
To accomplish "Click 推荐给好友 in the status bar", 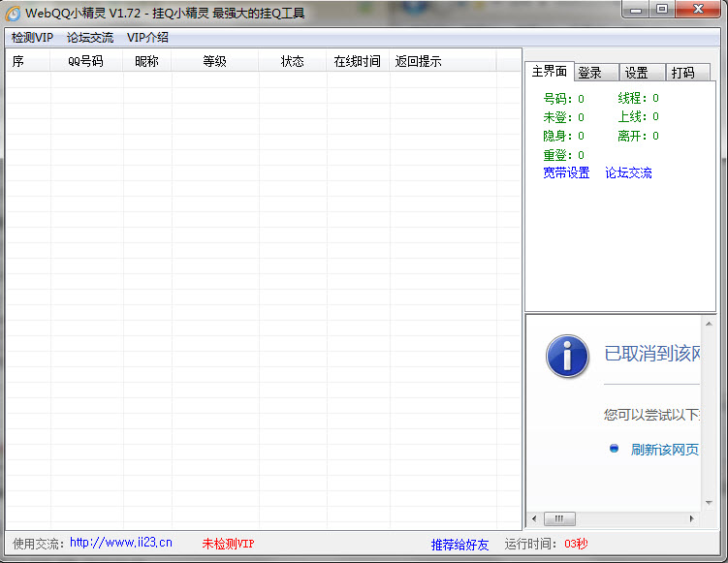I will pos(459,545).
